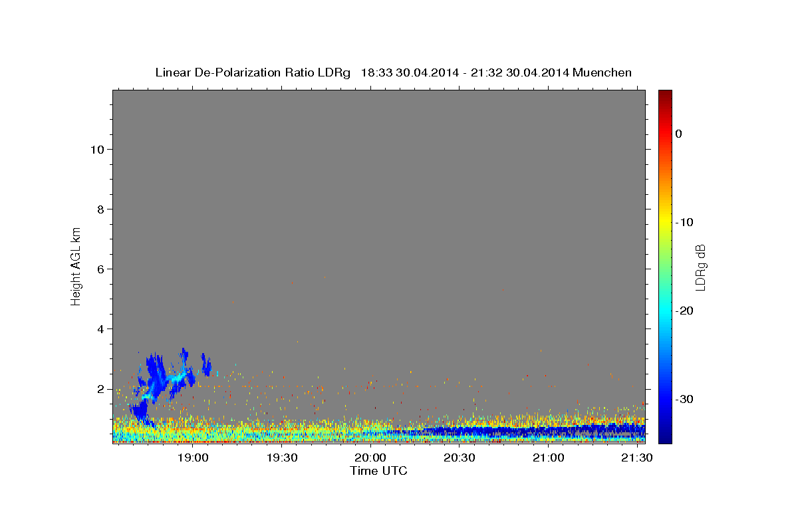Viewport: 798px width, 532px height.
Task: Click the colorbar tick label "-10"
Action: pos(685,222)
